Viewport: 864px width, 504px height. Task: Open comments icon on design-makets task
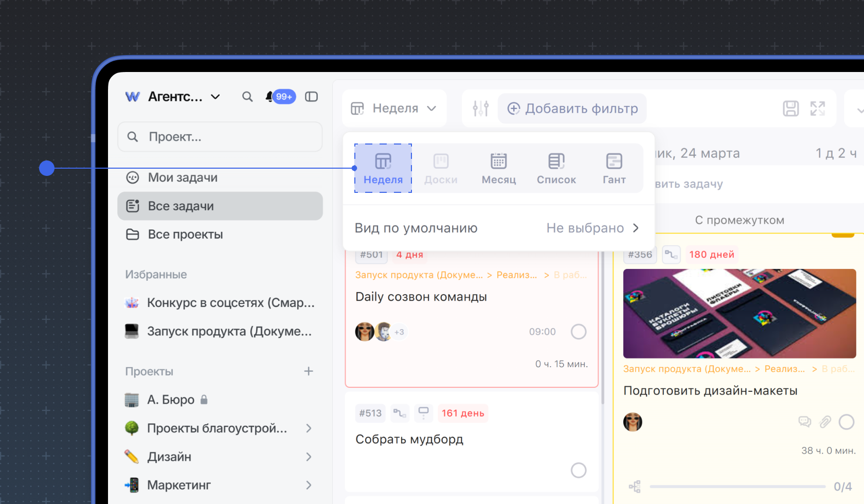804,422
